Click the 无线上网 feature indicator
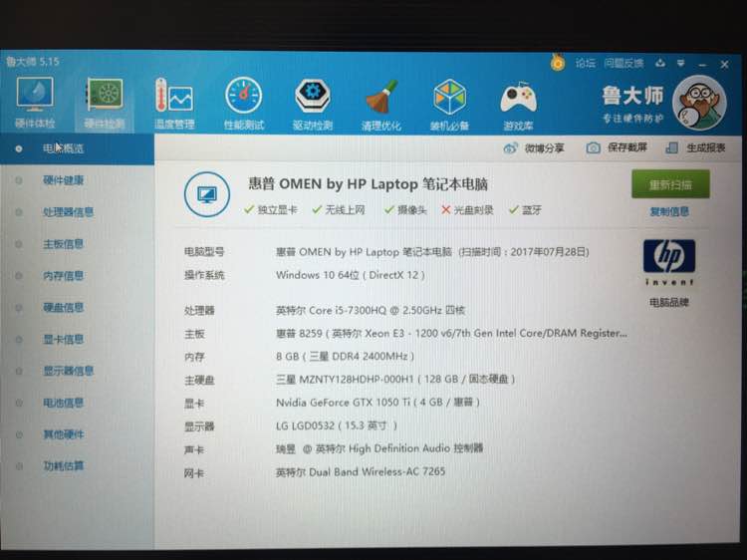The height and width of the screenshot is (560, 747). (339, 209)
